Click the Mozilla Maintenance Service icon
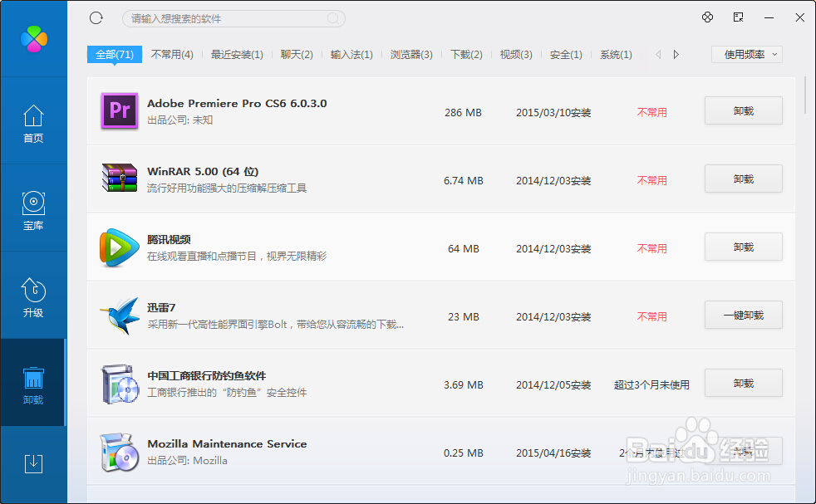 120,453
